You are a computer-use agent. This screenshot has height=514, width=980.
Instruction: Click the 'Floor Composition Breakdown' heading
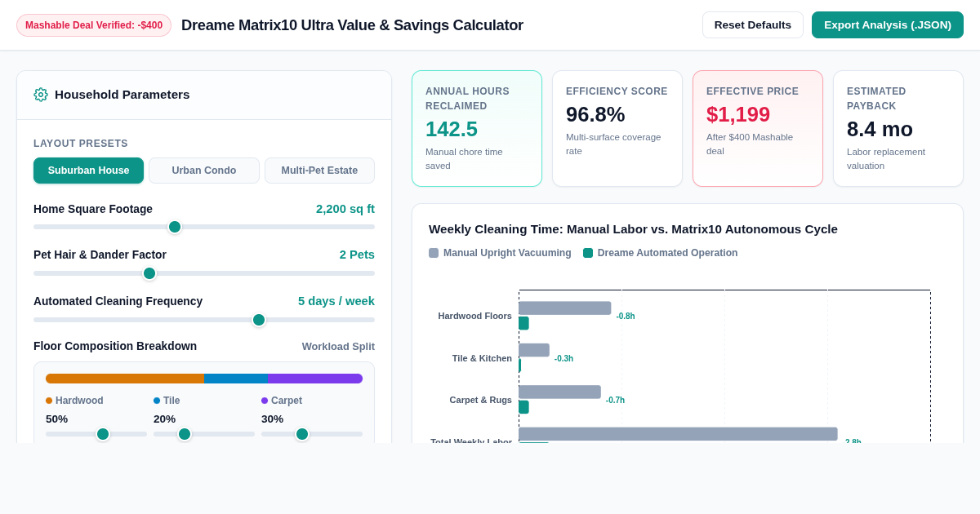(x=115, y=346)
